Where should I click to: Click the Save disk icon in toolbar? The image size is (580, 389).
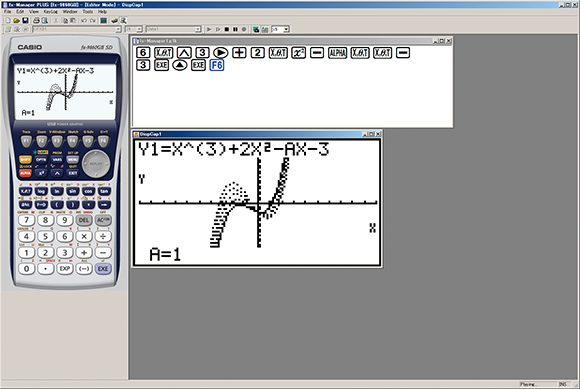25,21
